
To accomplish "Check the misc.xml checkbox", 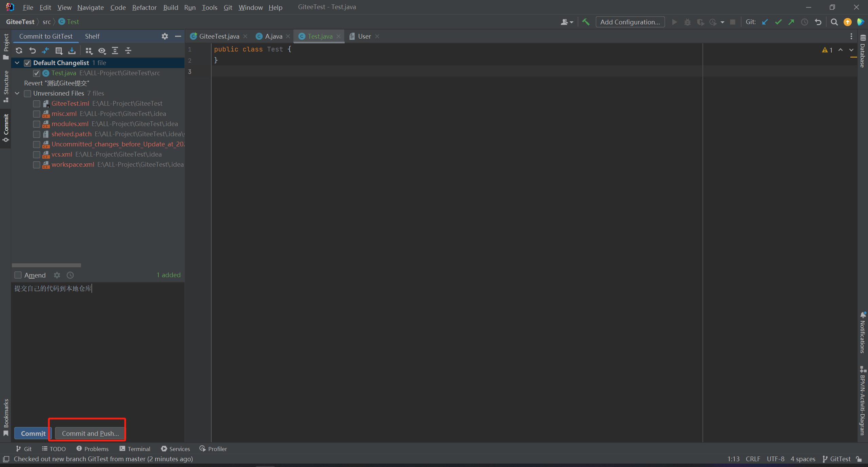I will 37,114.
